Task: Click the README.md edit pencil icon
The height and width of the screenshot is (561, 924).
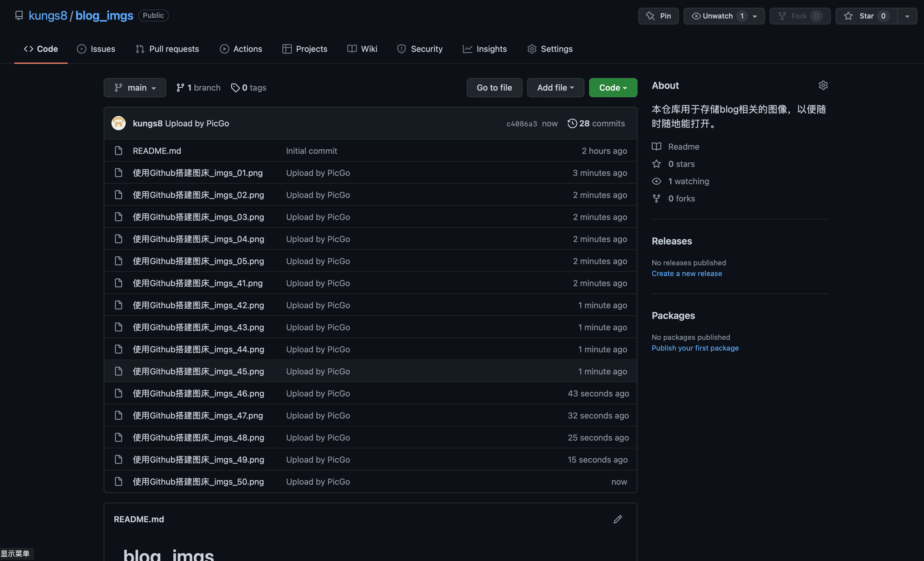Action: pyautogui.click(x=617, y=519)
